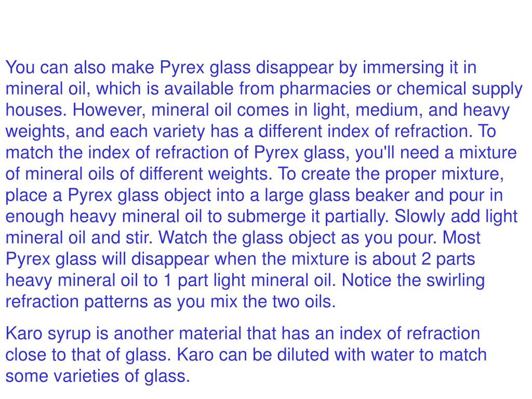The image size is (532, 399).
Task: Click the word 'pharmacies' in second line
Action: pyautogui.click(x=325, y=89)
